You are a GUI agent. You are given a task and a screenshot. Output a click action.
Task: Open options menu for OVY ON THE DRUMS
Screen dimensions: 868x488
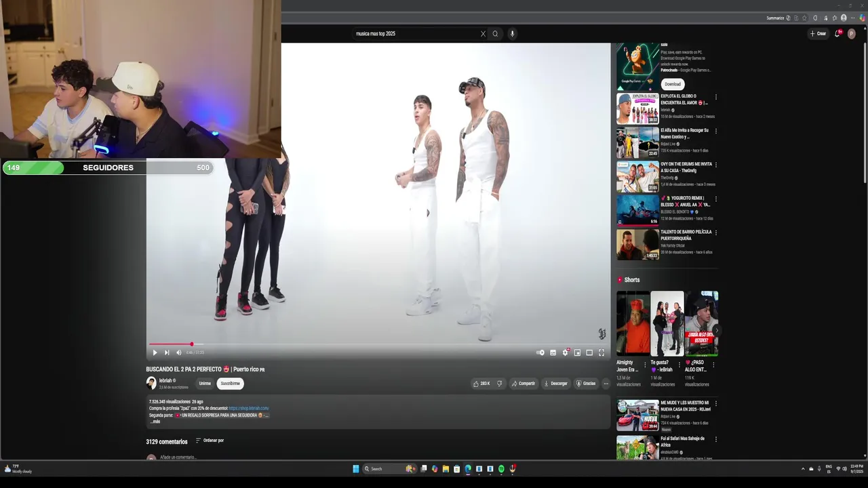[716, 165]
